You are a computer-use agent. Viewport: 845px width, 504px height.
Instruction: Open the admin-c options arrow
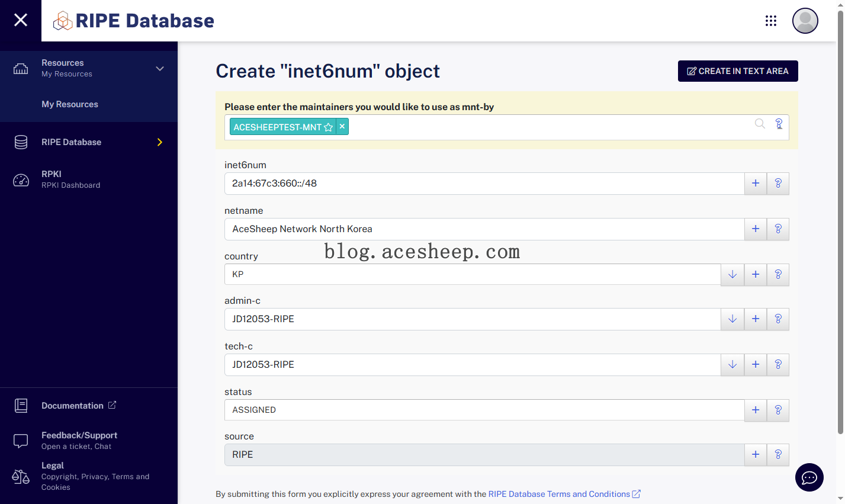click(732, 319)
